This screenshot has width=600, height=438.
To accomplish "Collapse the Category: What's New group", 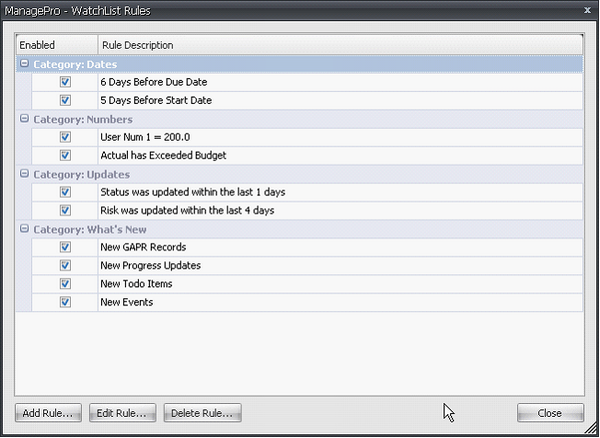I will coord(24,229).
